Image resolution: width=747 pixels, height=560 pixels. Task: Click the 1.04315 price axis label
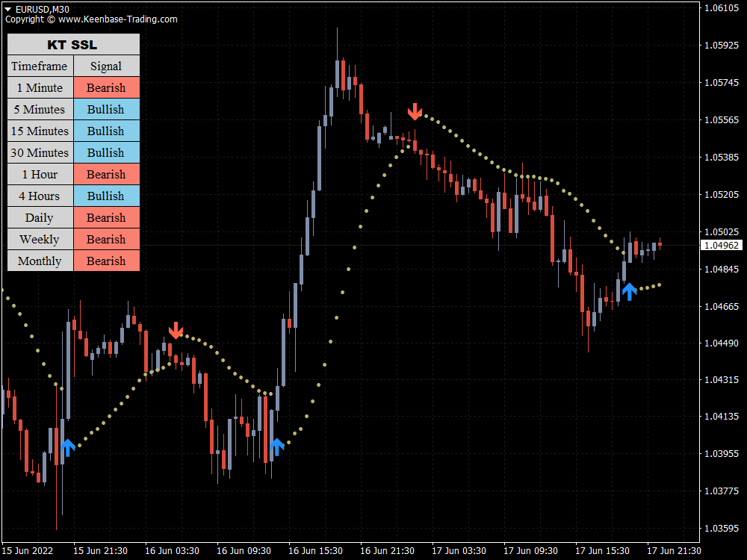[722, 380]
